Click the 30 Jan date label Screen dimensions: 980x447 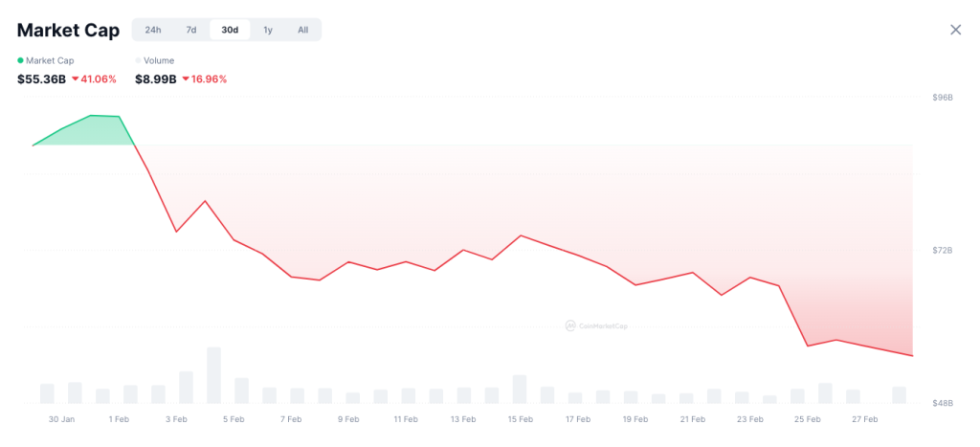click(x=61, y=419)
